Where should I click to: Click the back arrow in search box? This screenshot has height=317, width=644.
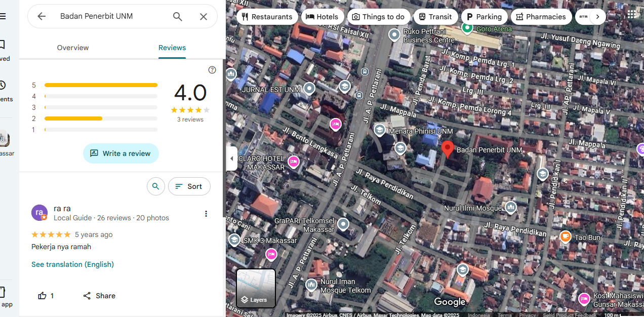[42, 16]
